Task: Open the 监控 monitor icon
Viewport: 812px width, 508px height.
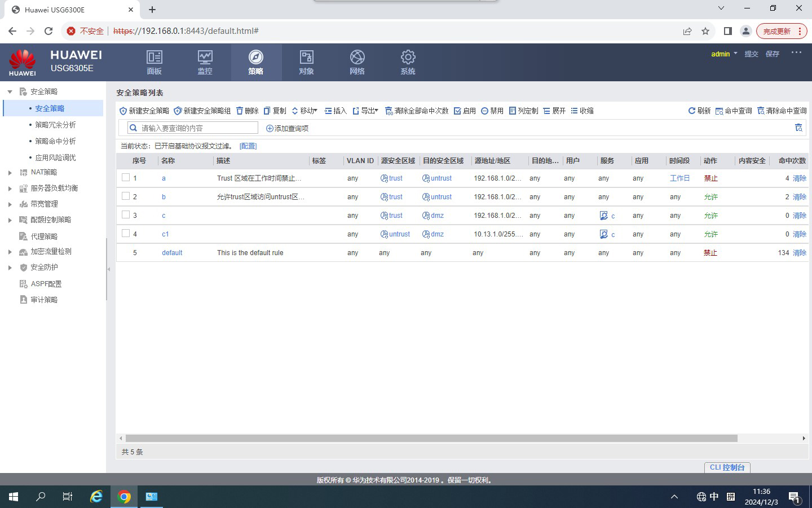Action: (x=205, y=58)
